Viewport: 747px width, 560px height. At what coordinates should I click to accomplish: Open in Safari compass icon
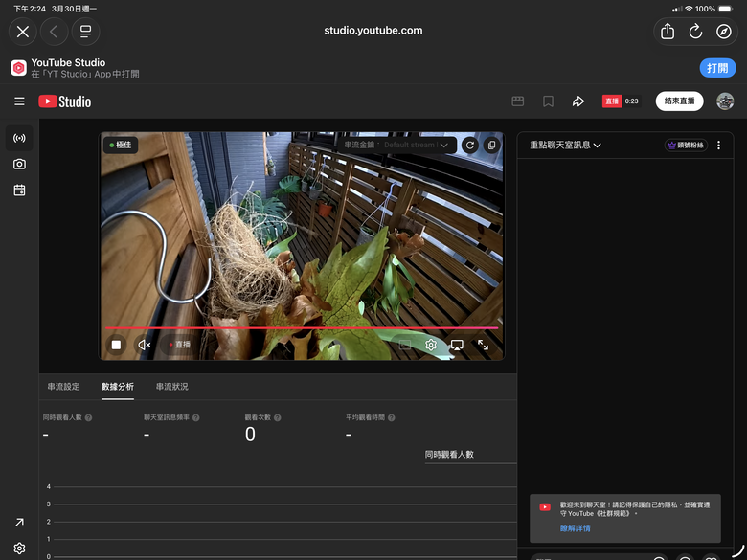click(724, 32)
